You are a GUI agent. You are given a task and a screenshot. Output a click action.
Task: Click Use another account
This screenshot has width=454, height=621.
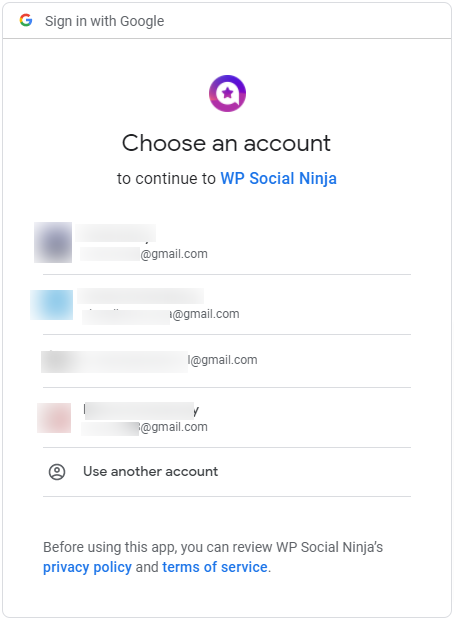[x=151, y=472]
